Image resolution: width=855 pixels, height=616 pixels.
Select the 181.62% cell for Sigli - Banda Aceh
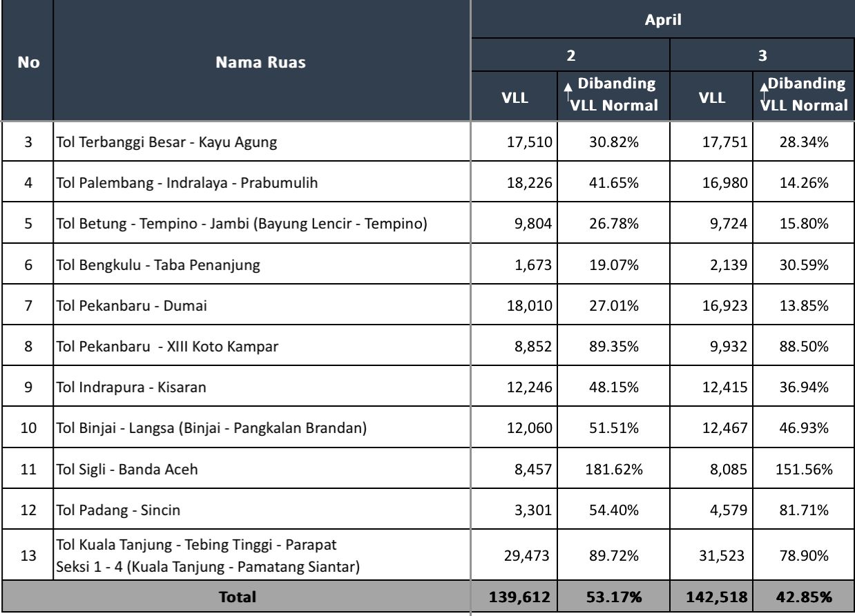click(x=611, y=470)
